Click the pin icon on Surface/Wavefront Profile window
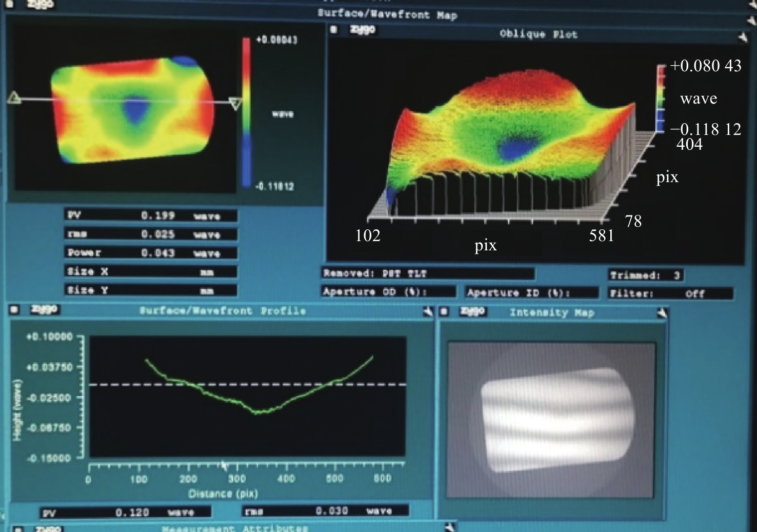 click(427, 311)
